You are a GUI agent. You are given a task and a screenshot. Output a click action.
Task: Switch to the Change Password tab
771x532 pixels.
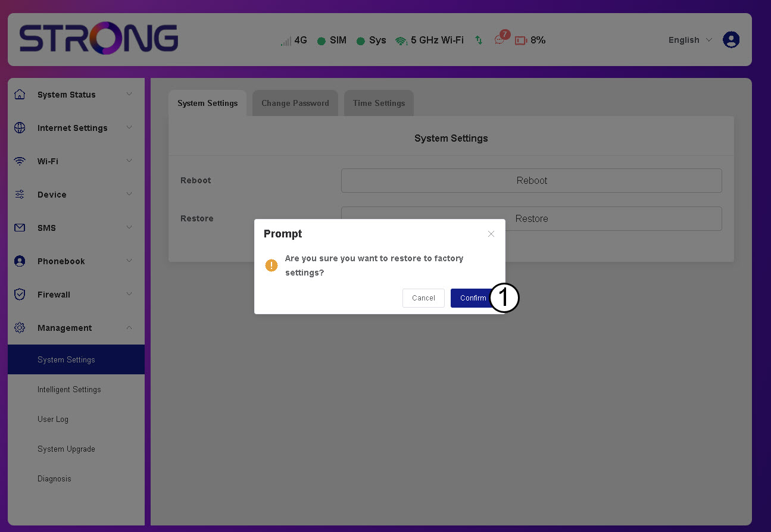(x=295, y=103)
